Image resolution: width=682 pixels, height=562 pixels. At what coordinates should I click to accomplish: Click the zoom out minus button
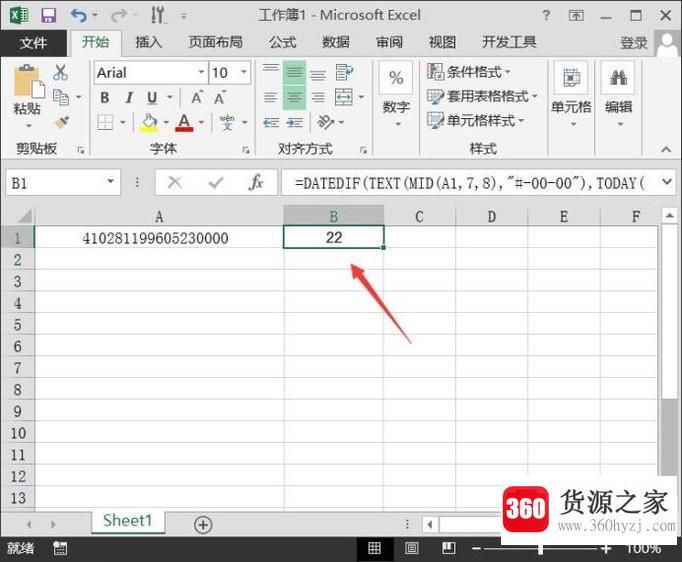(476, 549)
